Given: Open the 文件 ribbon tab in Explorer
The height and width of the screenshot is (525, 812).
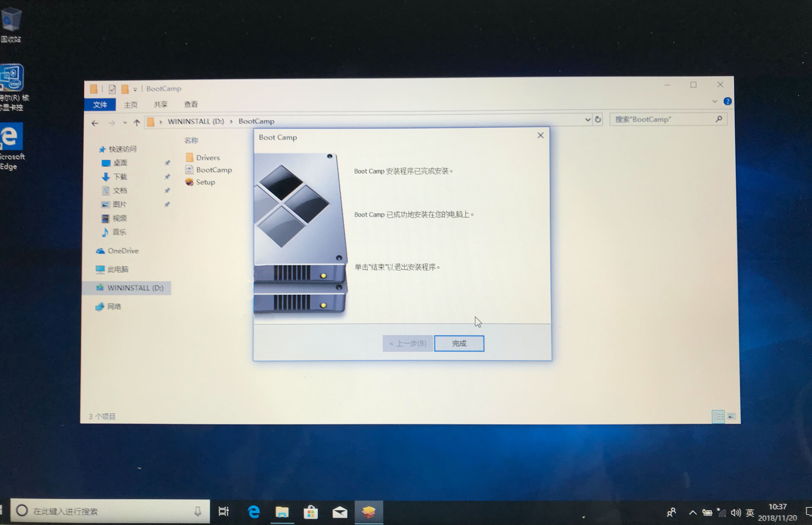Looking at the screenshot, I should pyautogui.click(x=100, y=105).
